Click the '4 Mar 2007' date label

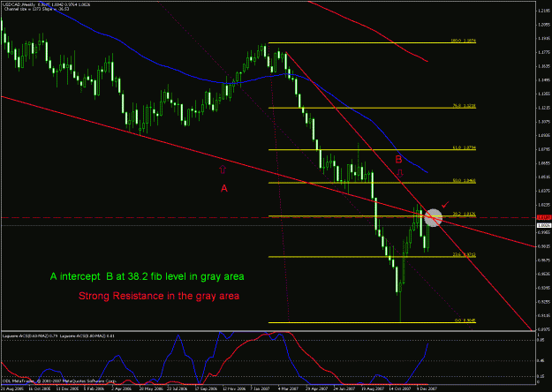point(288,388)
